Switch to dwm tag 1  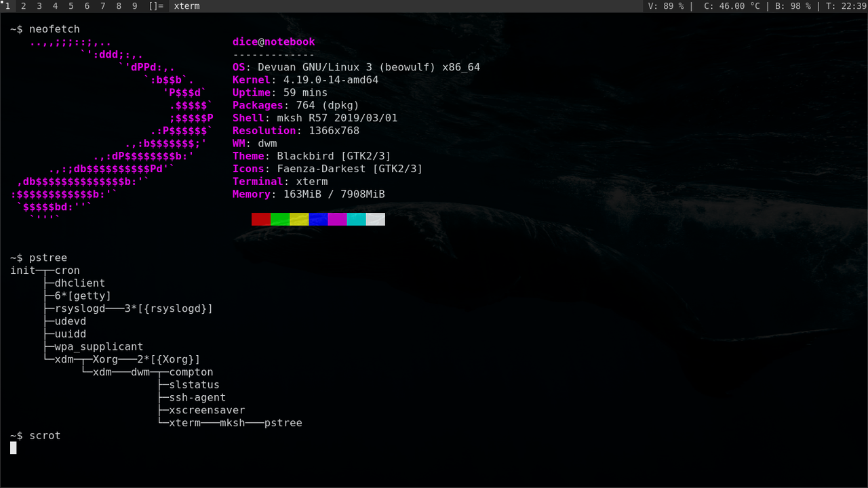tap(7, 6)
